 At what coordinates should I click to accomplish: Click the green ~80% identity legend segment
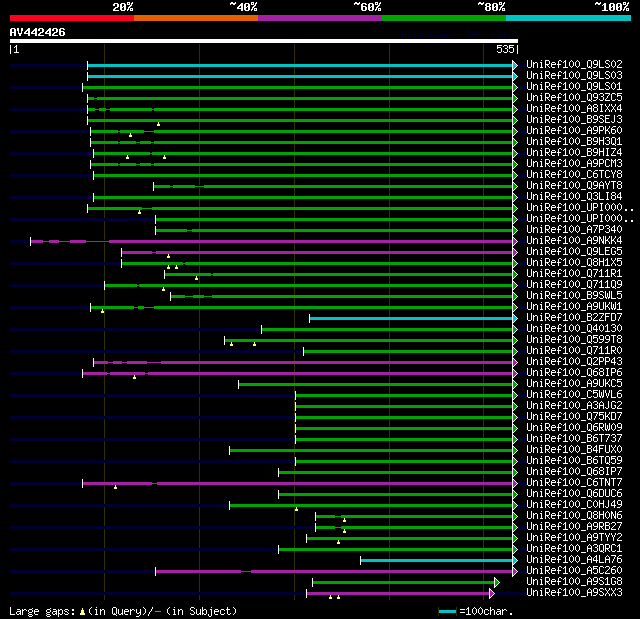point(444,18)
